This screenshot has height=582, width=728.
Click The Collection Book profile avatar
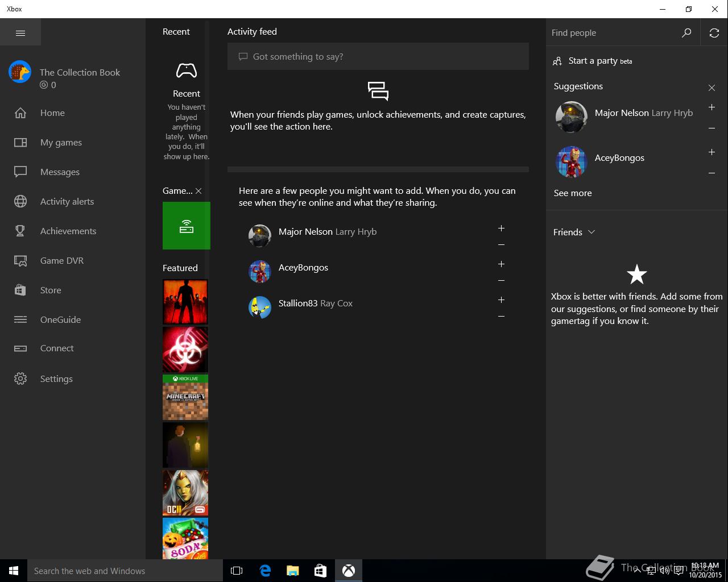point(20,72)
